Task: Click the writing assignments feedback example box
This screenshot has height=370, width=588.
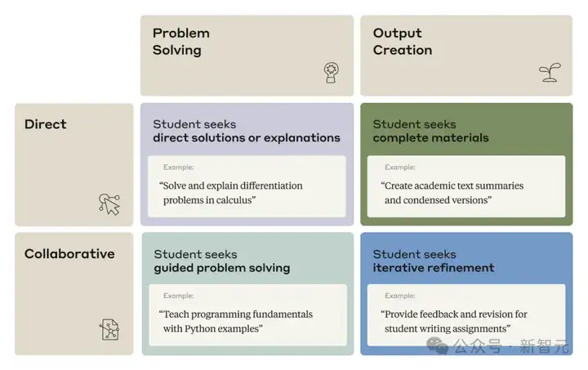Action: click(x=466, y=315)
